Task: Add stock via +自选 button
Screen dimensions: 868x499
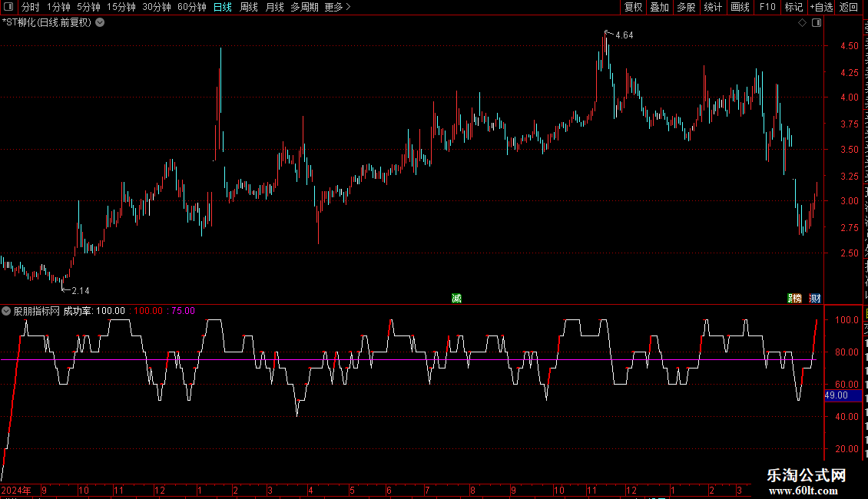Action: (x=821, y=7)
